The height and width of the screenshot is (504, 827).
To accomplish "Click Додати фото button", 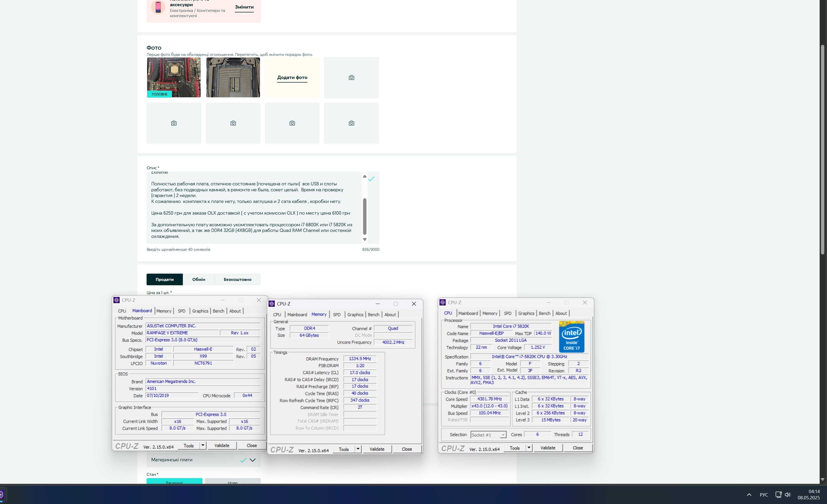I will pyautogui.click(x=292, y=77).
